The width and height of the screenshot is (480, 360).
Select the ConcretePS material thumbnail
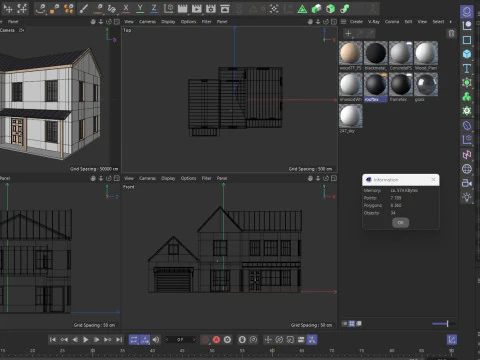pos(401,53)
